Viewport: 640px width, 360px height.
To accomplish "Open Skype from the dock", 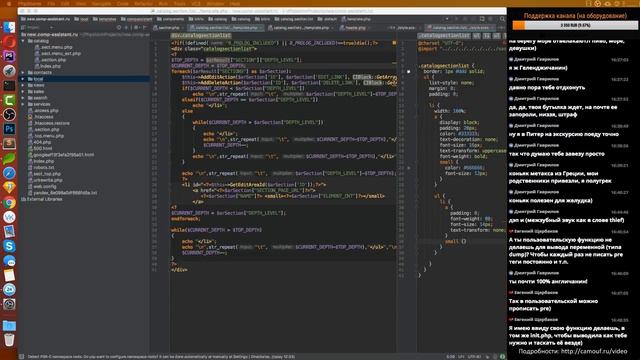I will pyautogui.click(x=9, y=246).
